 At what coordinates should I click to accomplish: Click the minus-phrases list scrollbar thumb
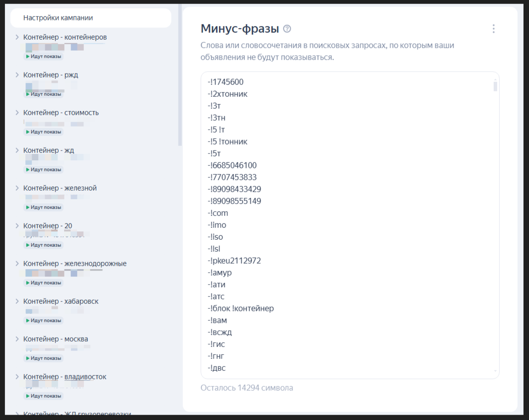495,85
